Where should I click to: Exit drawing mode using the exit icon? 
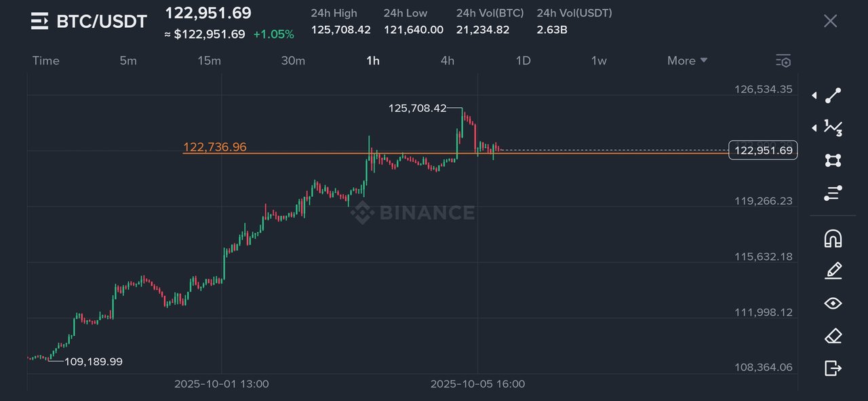[x=833, y=368]
